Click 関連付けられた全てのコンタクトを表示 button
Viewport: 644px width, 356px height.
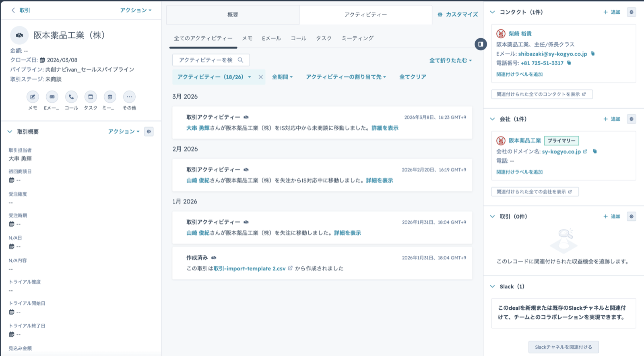[x=542, y=94]
